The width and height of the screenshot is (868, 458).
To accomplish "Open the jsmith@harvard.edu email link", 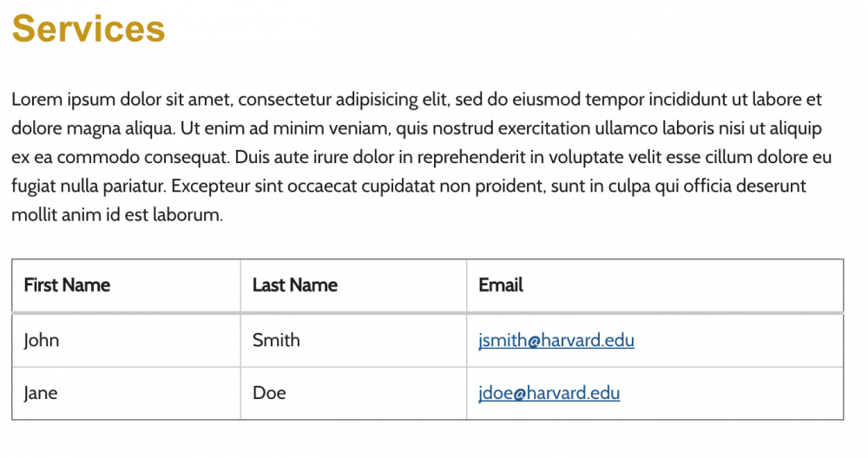I will (x=556, y=340).
